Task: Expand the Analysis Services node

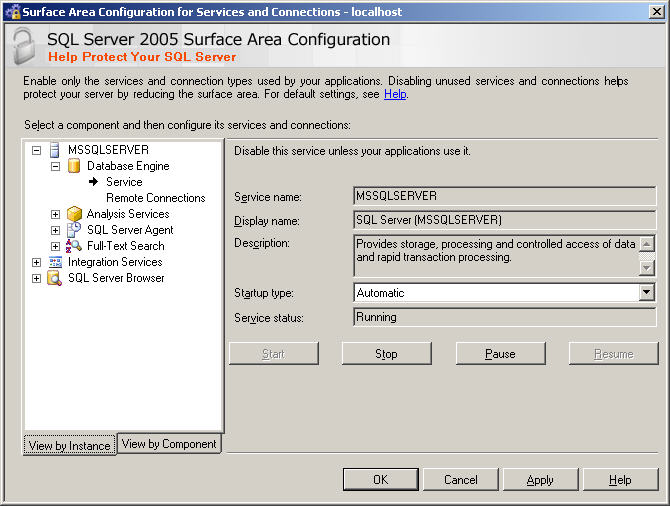Action: point(56,214)
